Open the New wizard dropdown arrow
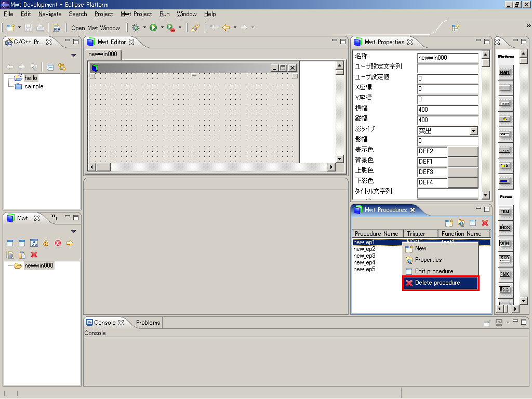 pos(19,28)
